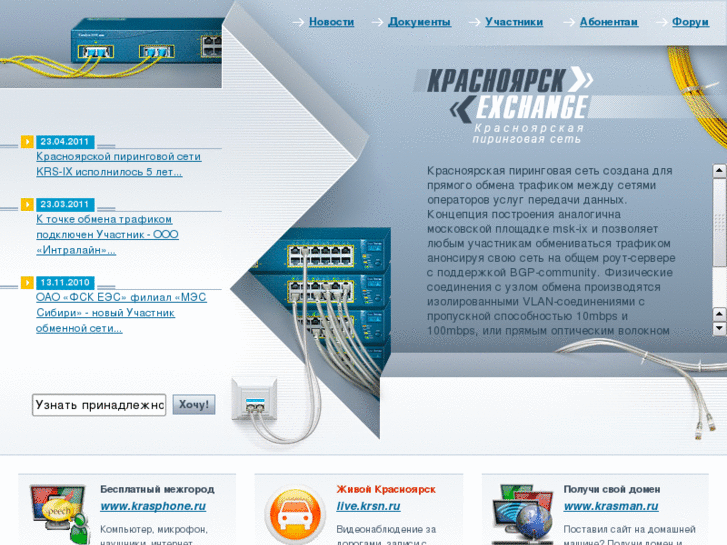Click the arrow icon before Абонентам
The image size is (727, 545).
pyautogui.click(x=569, y=22)
